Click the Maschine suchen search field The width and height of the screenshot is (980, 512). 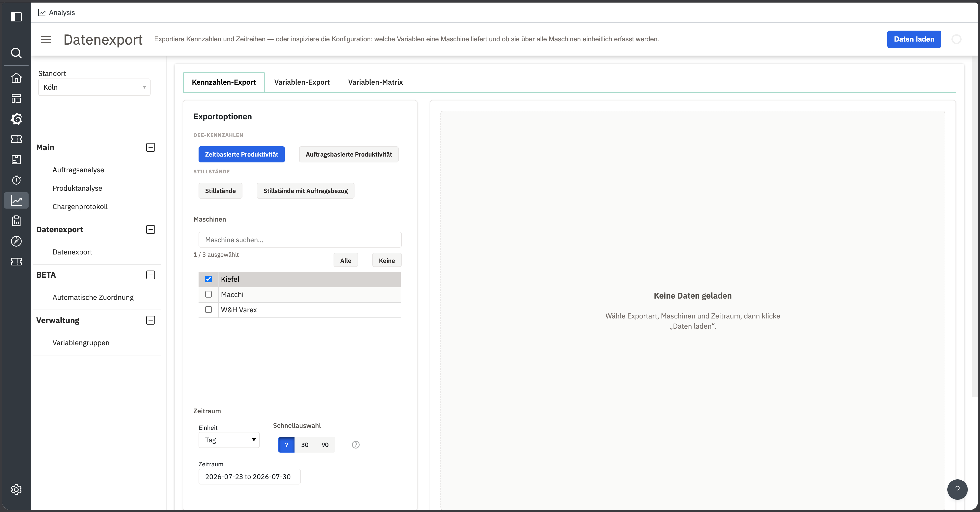click(x=300, y=240)
